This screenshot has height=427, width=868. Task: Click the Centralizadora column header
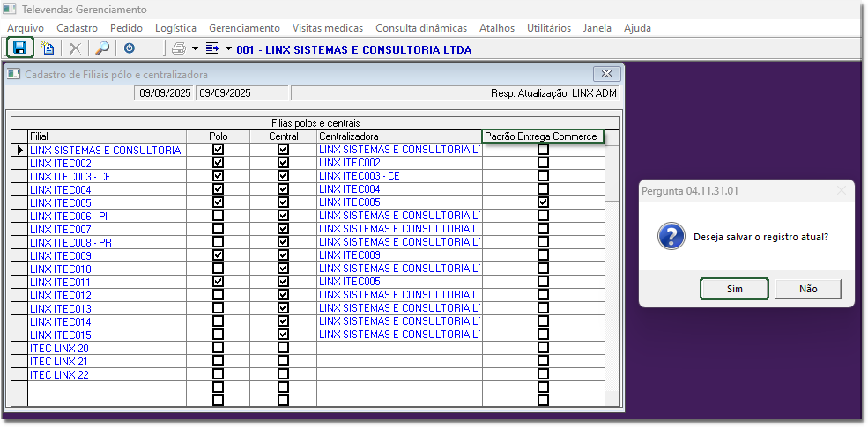coord(399,136)
